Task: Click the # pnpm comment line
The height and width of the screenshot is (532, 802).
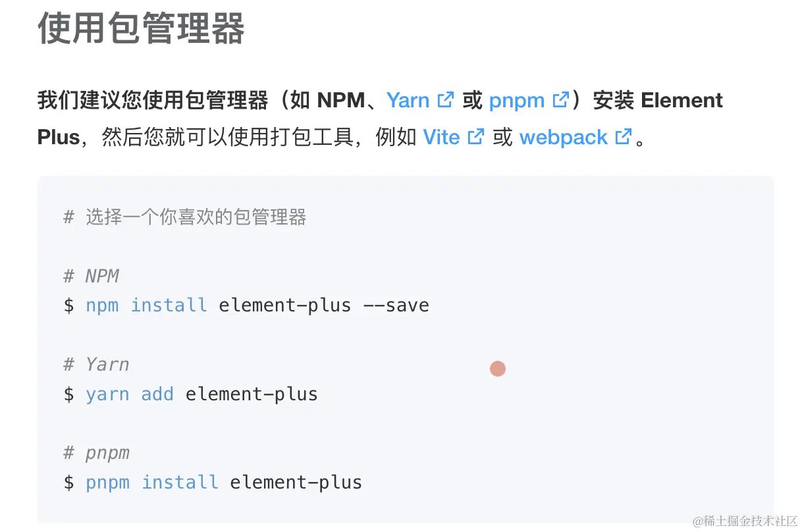Action: [x=97, y=453]
